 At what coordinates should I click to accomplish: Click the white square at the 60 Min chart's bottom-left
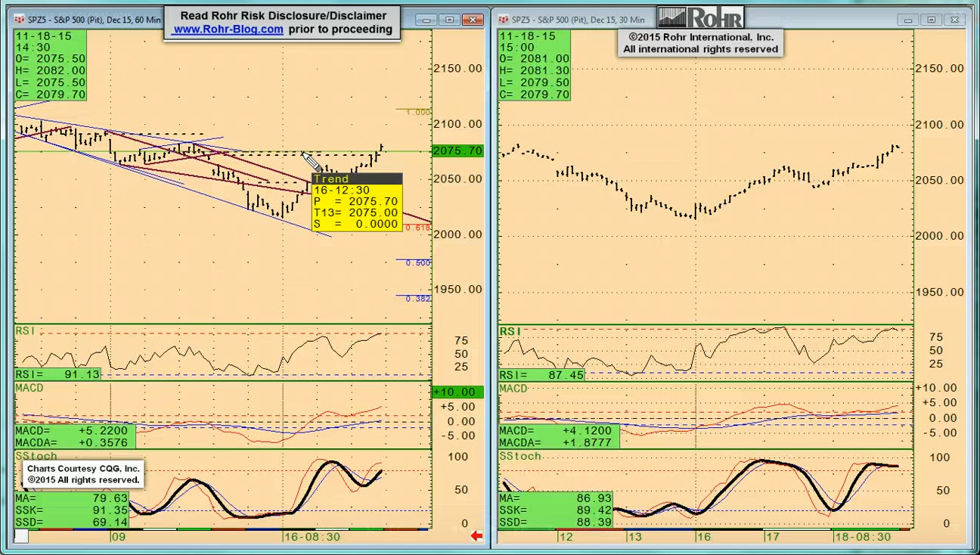pyautogui.click(x=21, y=536)
